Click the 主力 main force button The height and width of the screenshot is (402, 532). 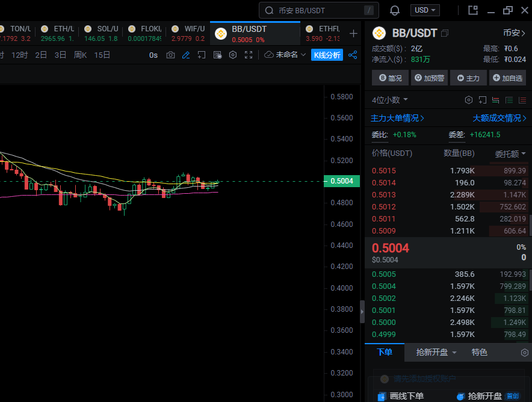[469, 78]
